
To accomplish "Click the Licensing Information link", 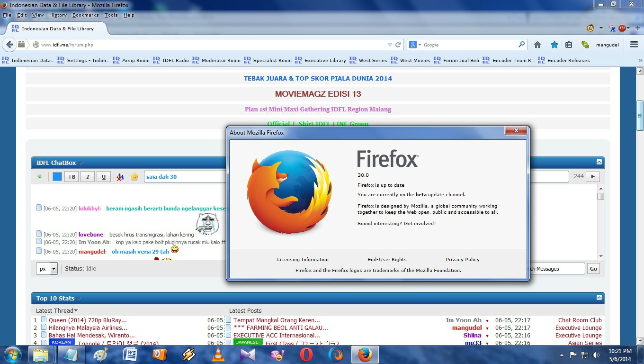I will (303, 259).
